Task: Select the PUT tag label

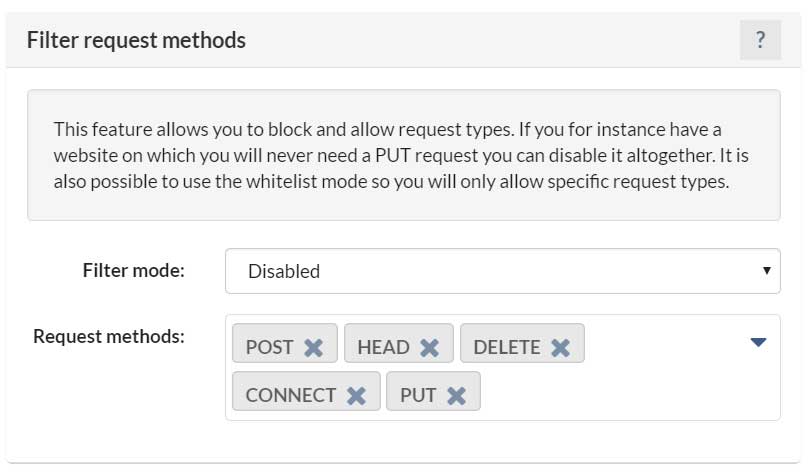Action: (x=418, y=395)
